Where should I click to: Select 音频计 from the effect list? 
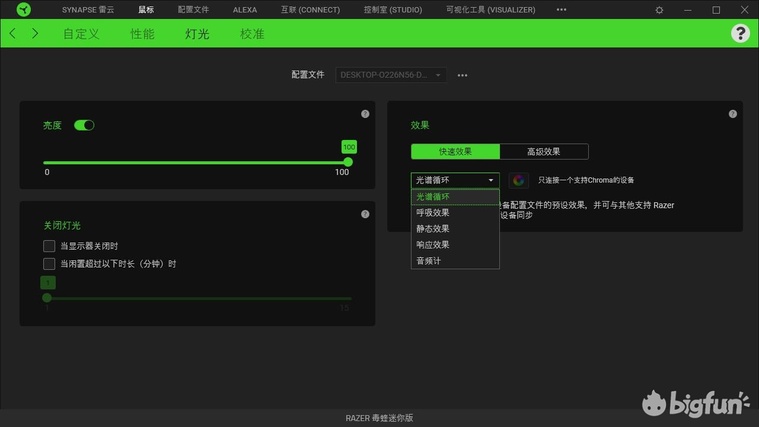[x=455, y=260]
